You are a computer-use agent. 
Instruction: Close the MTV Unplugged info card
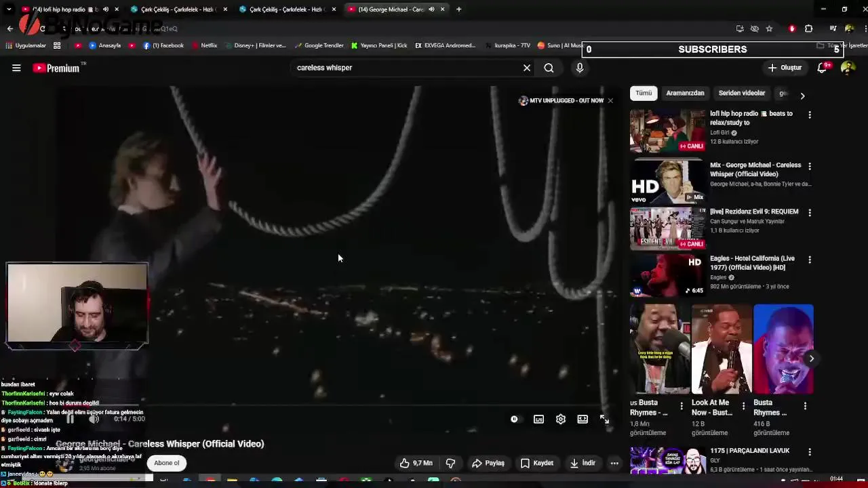tap(610, 100)
